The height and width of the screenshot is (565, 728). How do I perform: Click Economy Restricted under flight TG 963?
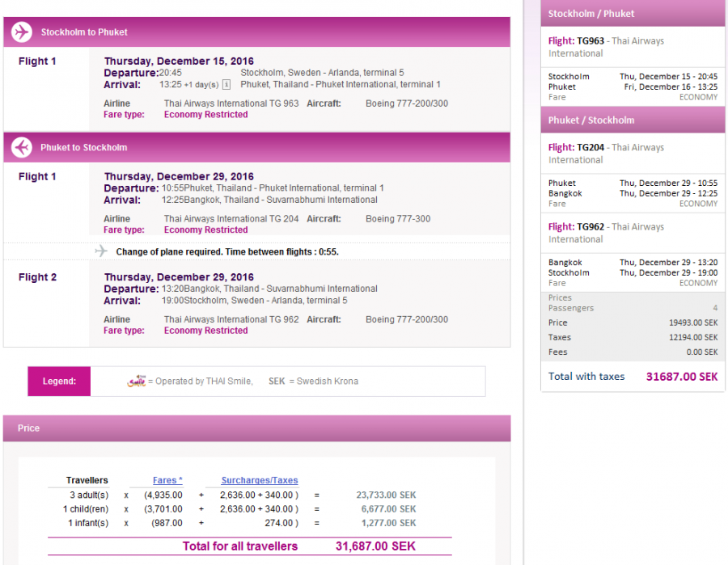(205, 115)
